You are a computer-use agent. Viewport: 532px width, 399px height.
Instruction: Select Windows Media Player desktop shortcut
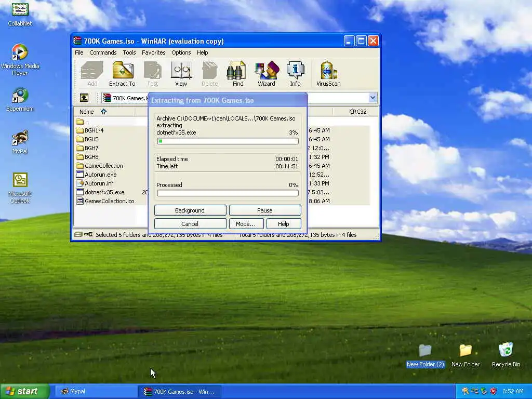(20, 60)
